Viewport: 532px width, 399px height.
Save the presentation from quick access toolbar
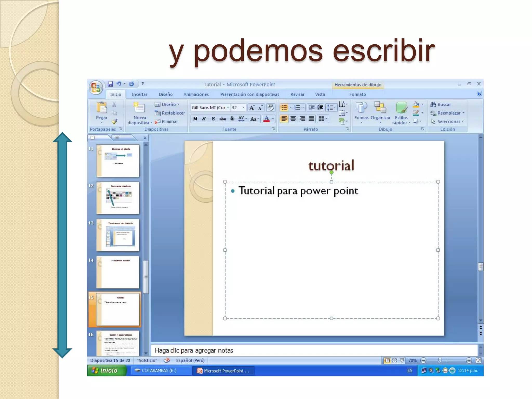[110, 84]
